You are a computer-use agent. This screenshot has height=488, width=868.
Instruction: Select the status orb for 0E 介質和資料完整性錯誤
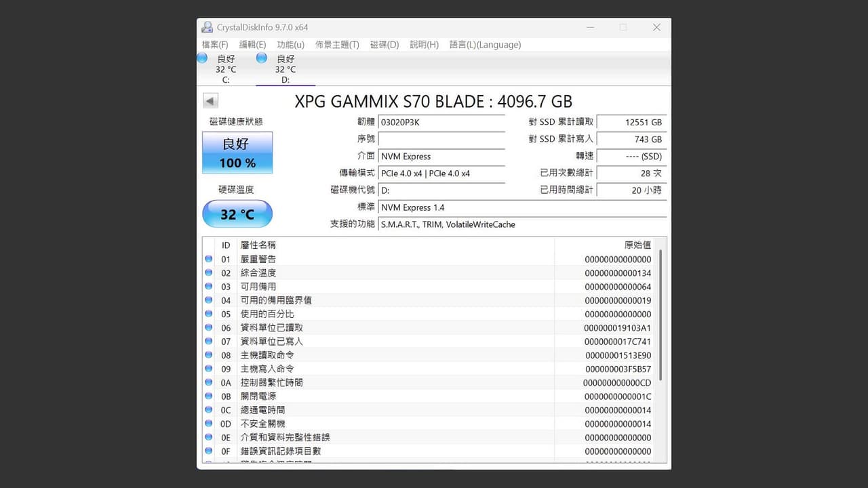click(208, 437)
